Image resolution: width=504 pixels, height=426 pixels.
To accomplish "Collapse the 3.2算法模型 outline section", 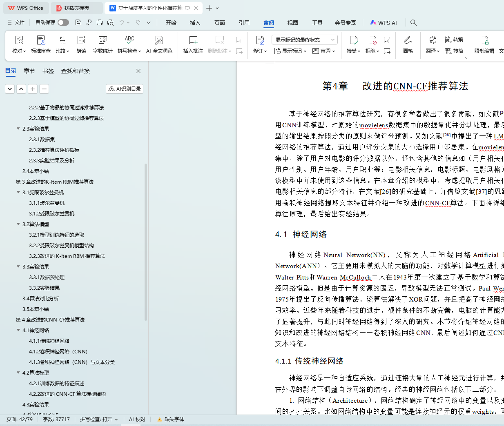I will pyautogui.click(x=18, y=224).
